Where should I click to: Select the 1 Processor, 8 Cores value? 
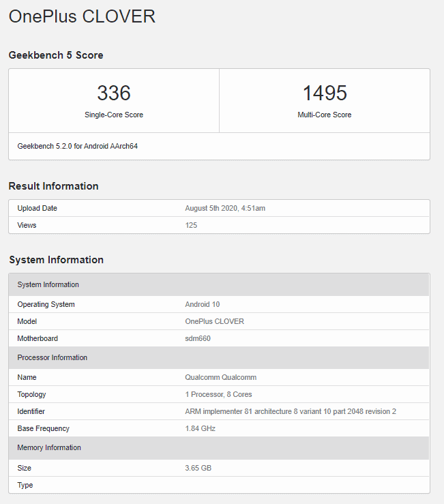coord(218,394)
